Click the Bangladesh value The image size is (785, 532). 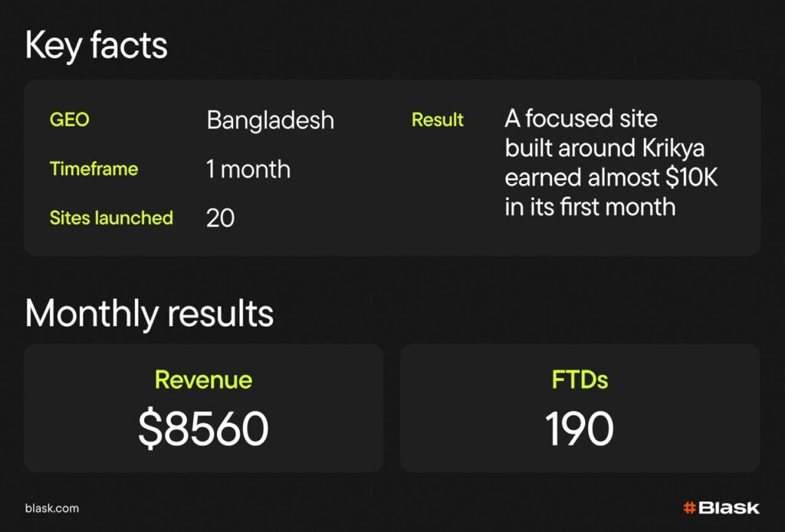coord(270,120)
